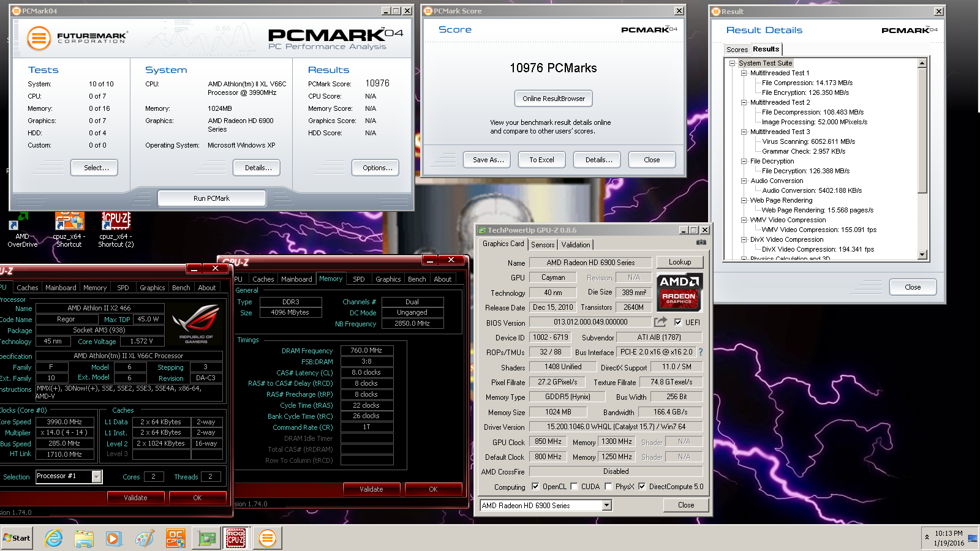Click the To Excel button
Viewport: 980px width, 551px height.
[541, 160]
